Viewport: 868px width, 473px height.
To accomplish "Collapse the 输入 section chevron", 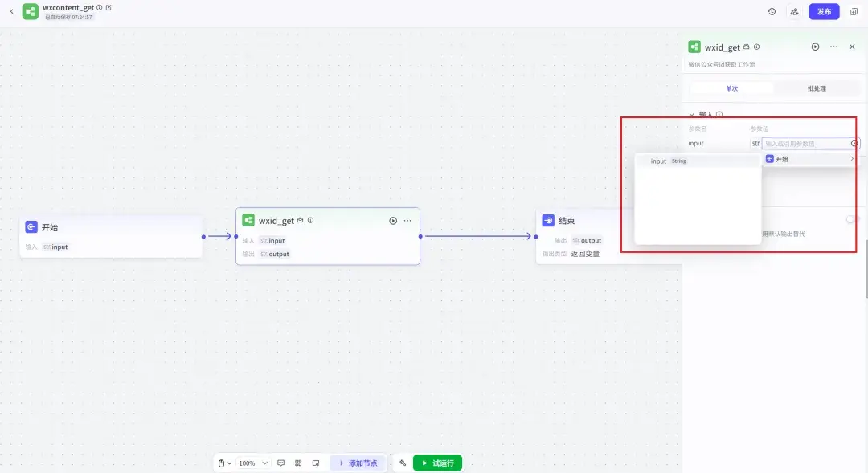I will (691, 115).
